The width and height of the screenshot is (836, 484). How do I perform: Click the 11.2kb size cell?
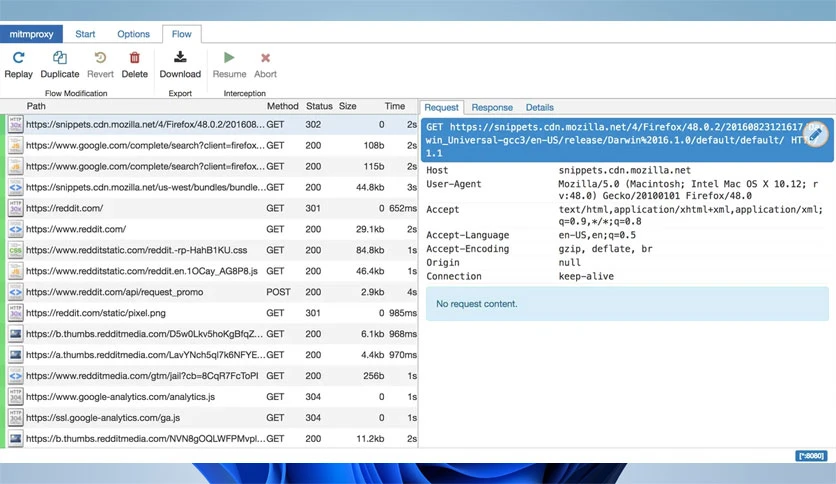click(370, 439)
